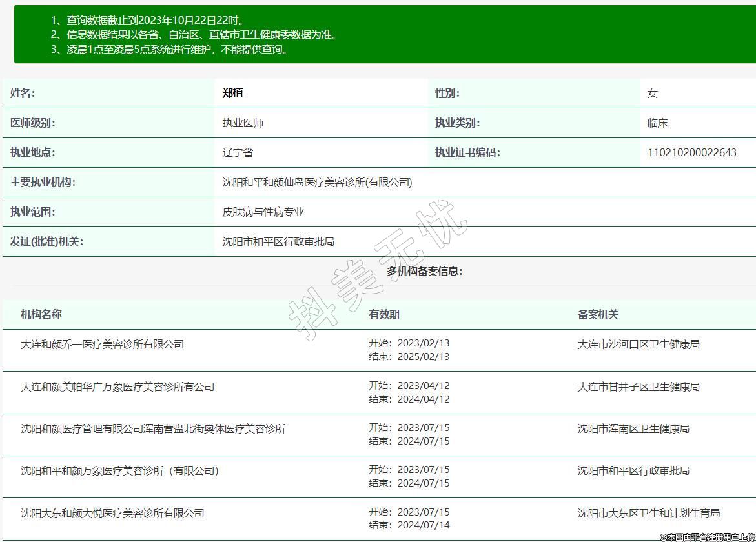Click the 执业医师 physician level value
This screenshot has height=542, width=756.
pyautogui.click(x=243, y=123)
